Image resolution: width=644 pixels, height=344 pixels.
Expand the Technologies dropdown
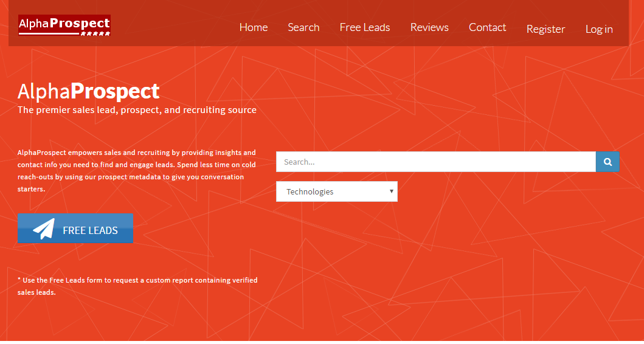337,191
